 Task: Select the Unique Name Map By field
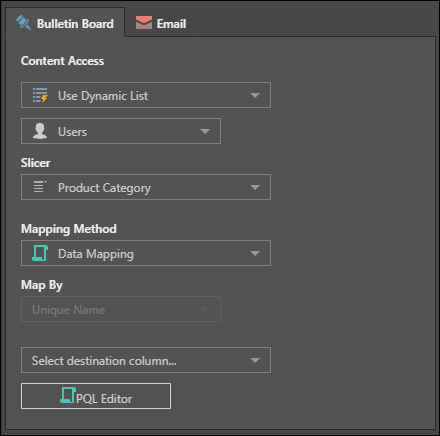tap(121, 309)
